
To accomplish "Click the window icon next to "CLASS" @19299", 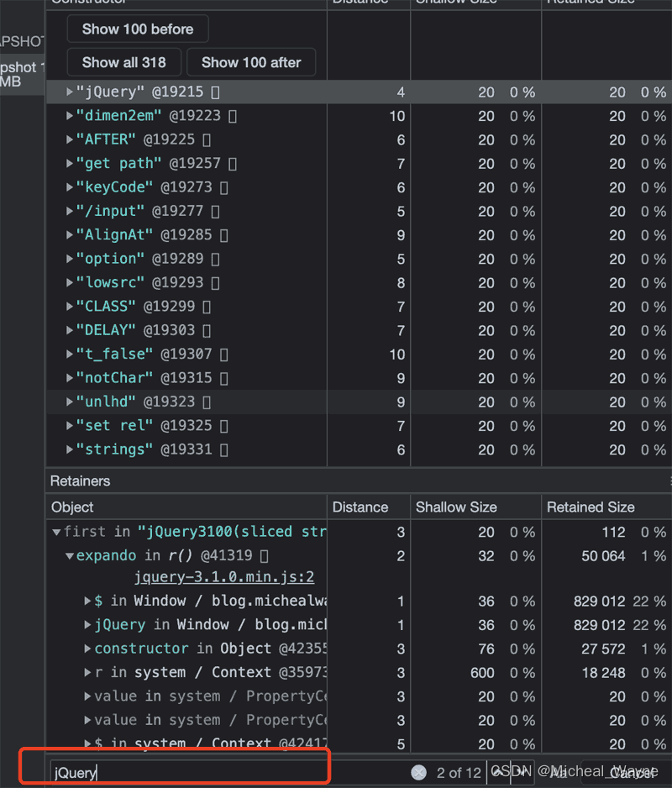I will pyautogui.click(x=207, y=307).
